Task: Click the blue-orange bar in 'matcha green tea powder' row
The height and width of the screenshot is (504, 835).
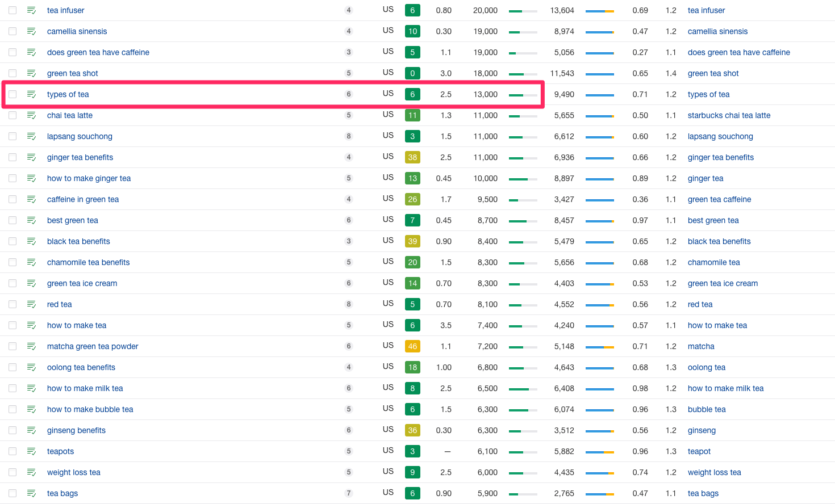Action: pos(600,347)
